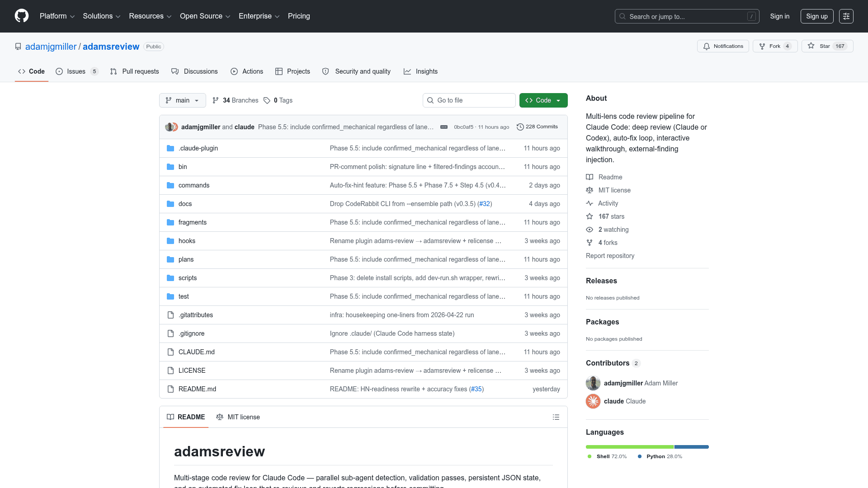
Task: Open the Releases section heading
Action: (601, 281)
